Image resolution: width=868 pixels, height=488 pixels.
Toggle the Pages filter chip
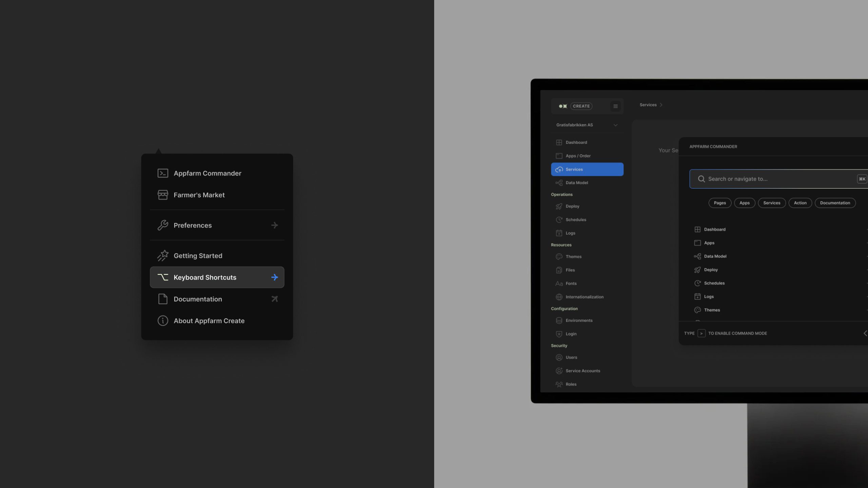[x=719, y=203]
